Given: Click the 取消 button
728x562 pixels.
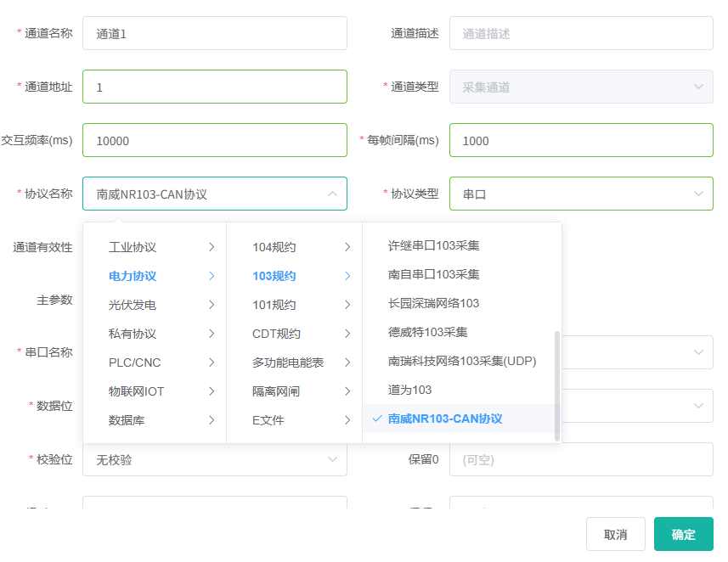Looking at the screenshot, I should point(615,534).
